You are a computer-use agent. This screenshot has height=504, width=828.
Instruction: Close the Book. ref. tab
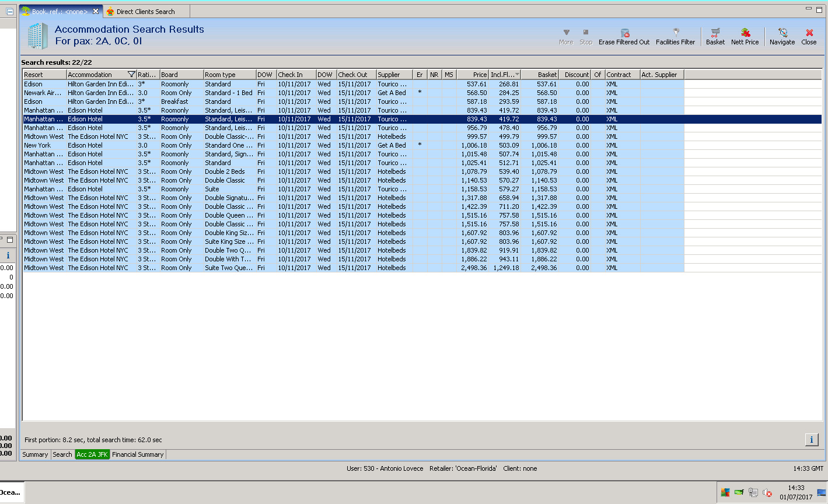point(96,11)
